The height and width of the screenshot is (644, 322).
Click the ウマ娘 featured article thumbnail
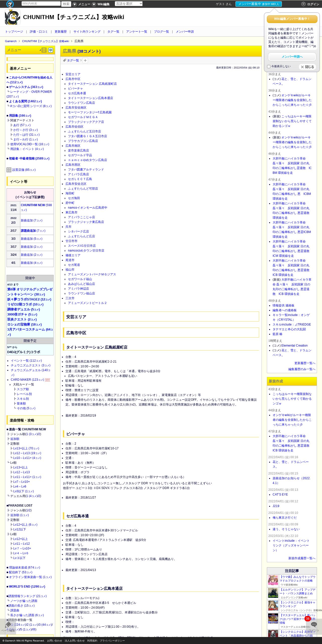[x=273, y=580]
